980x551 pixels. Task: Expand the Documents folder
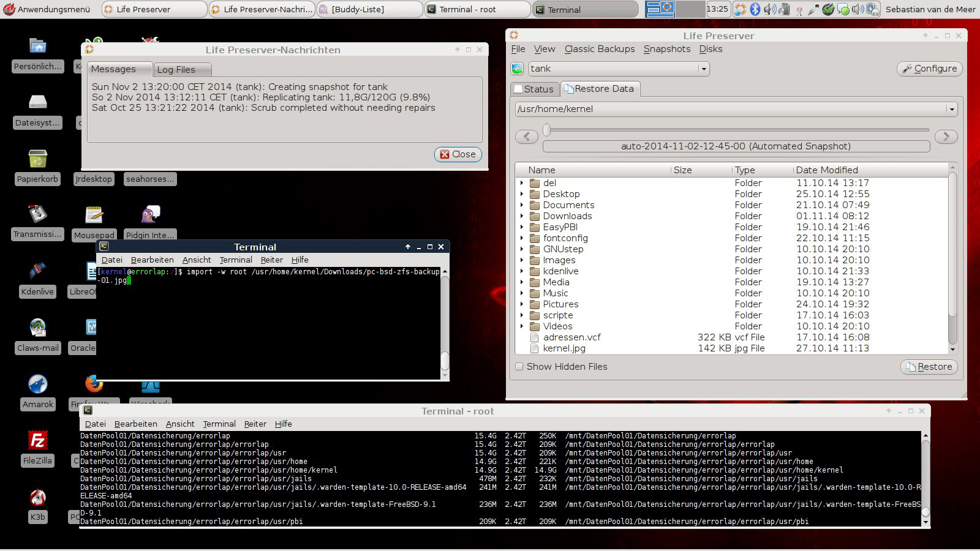click(522, 205)
